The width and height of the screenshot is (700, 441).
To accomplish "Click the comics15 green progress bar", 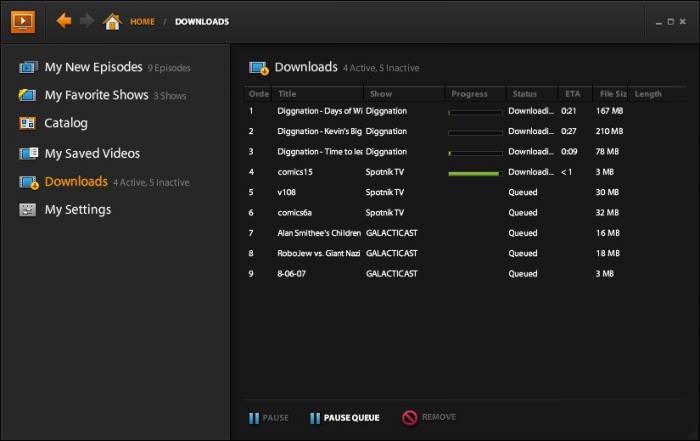I will point(475,173).
